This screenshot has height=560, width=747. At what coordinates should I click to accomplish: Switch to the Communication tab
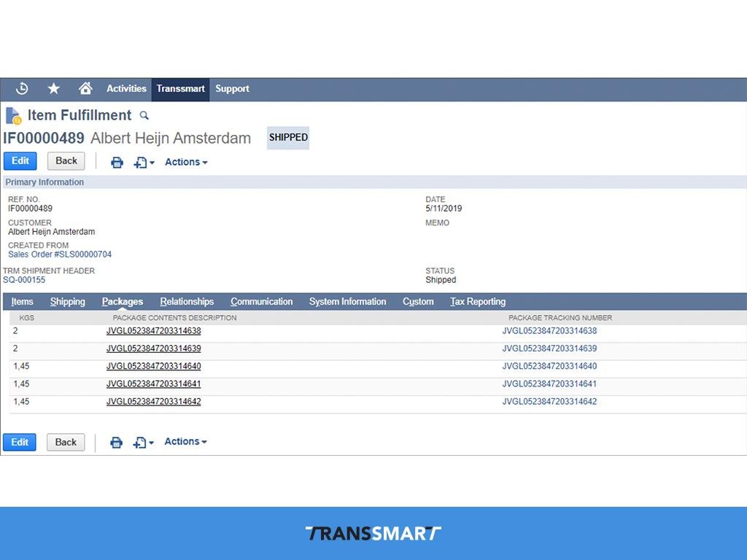coord(262,301)
